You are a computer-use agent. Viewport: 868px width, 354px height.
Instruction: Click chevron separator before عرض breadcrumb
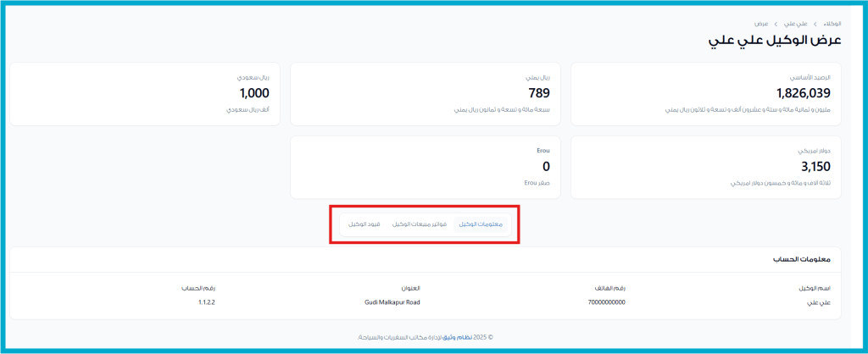(x=776, y=24)
